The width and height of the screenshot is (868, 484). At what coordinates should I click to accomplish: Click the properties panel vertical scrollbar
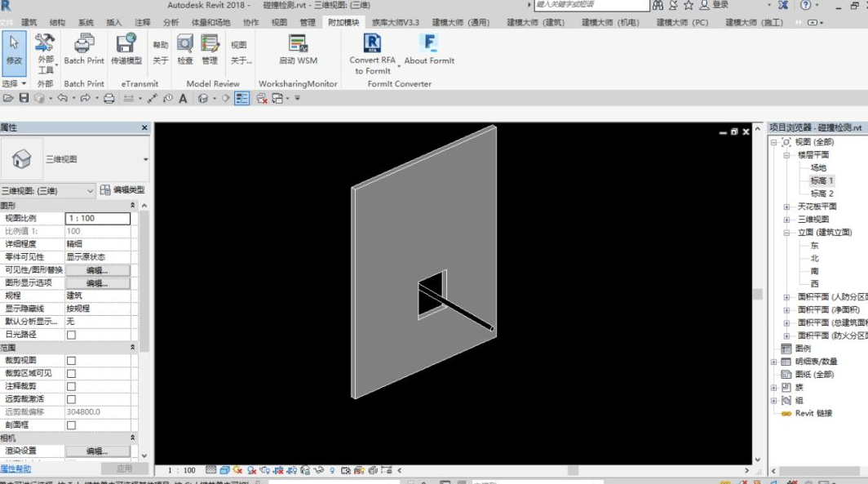pos(144,282)
